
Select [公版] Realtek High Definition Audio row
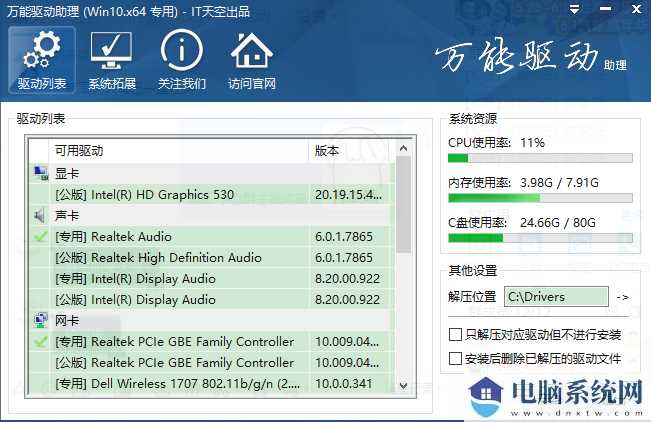[x=210, y=258]
